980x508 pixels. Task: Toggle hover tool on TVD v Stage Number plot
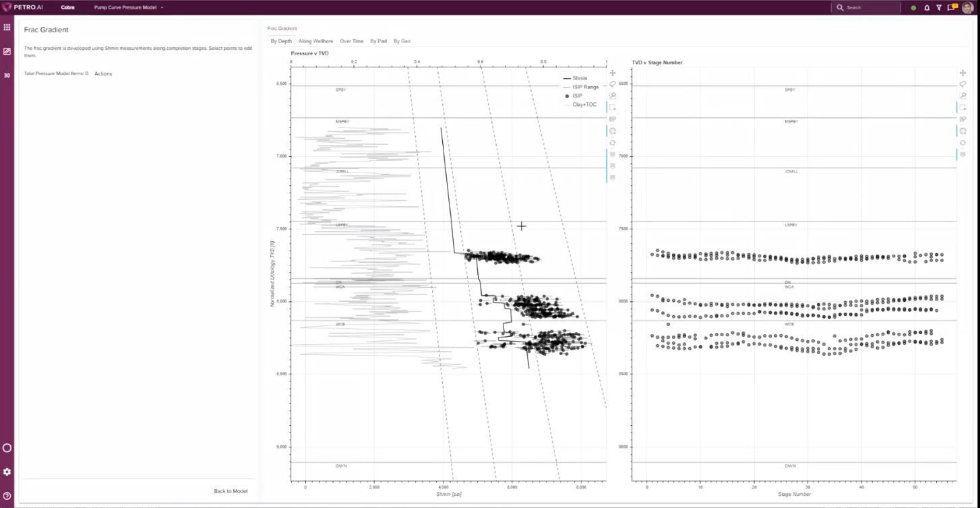click(x=962, y=154)
